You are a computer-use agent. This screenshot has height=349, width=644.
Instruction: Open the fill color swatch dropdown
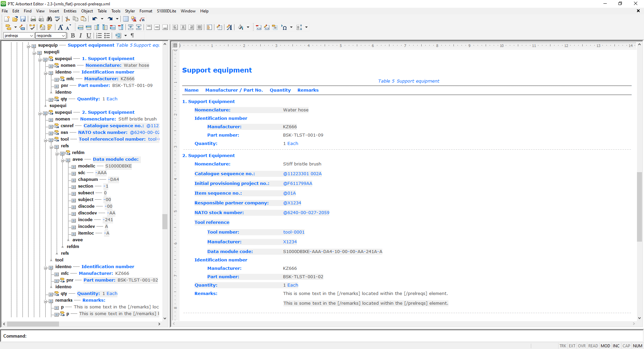[248, 28]
